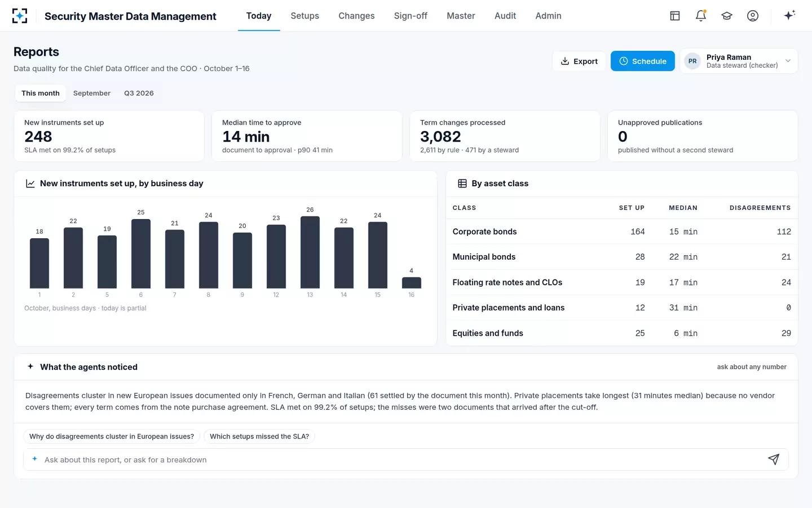812x508 pixels.
Task: Click the MEDIAN column header
Action: point(683,208)
